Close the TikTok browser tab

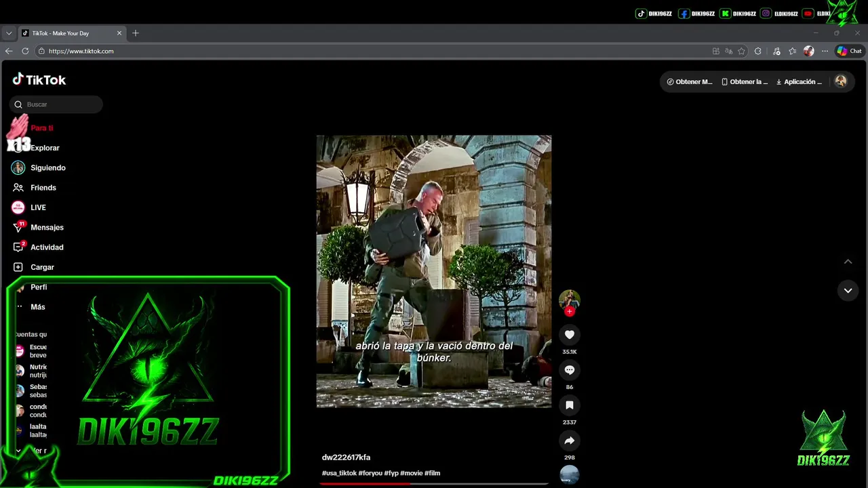119,33
